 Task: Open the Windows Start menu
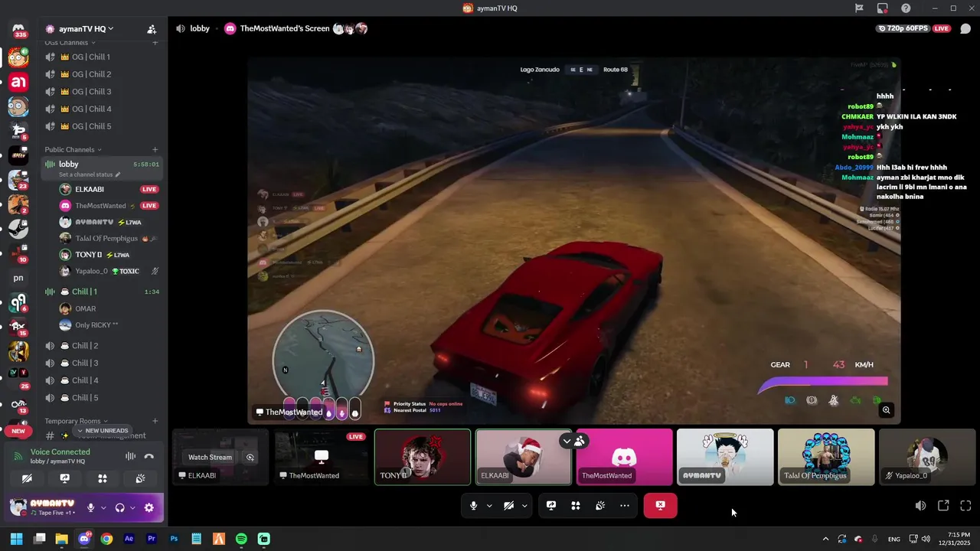click(x=16, y=539)
